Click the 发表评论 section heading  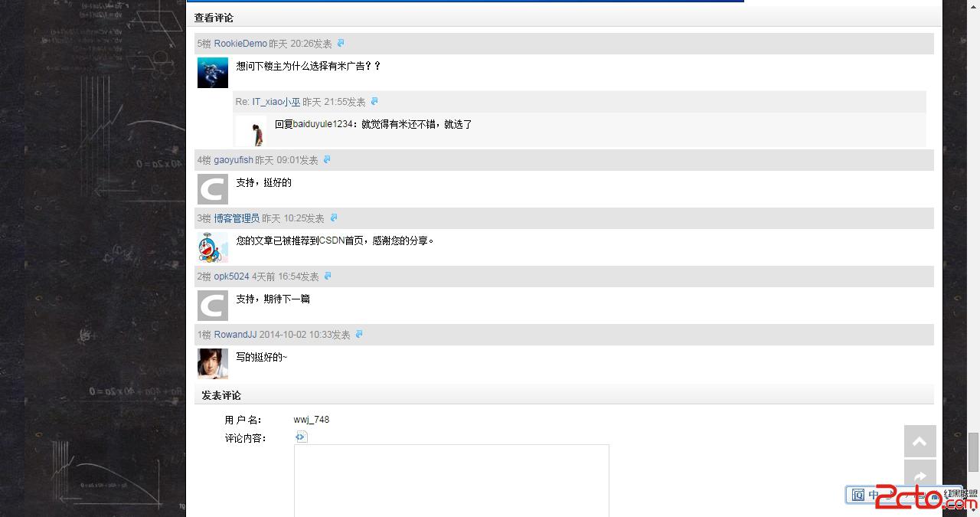pyautogui.click(x=221, y=395)
